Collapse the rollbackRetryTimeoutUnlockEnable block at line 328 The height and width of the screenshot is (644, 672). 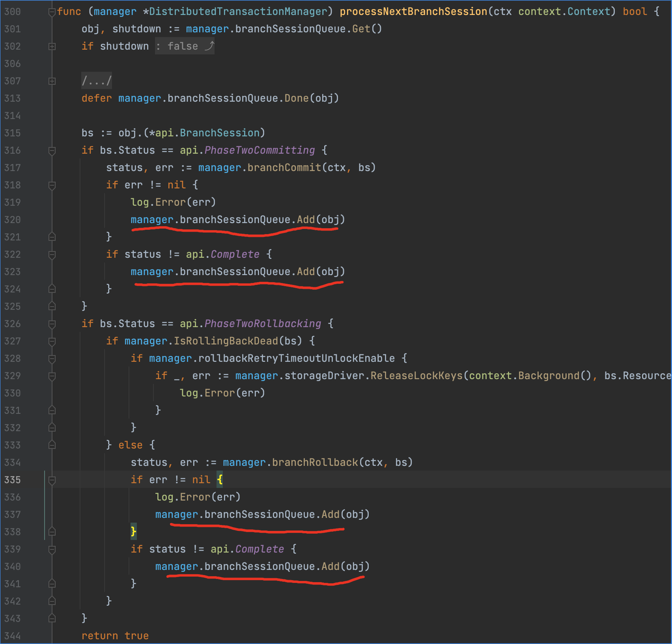pyautogui.click(x=52, y=359)
